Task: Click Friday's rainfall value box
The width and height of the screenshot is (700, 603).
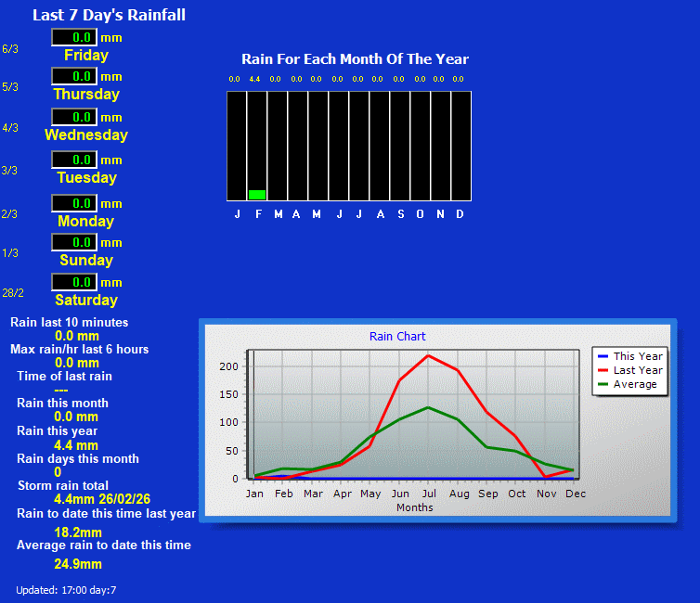Action: click(74, 37)
